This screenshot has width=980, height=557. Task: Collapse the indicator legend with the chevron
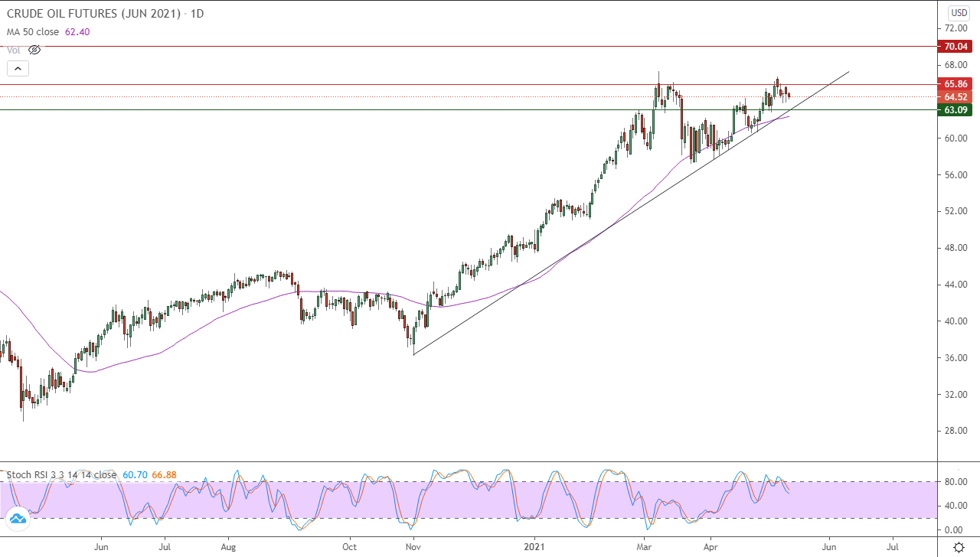[18, 69]
